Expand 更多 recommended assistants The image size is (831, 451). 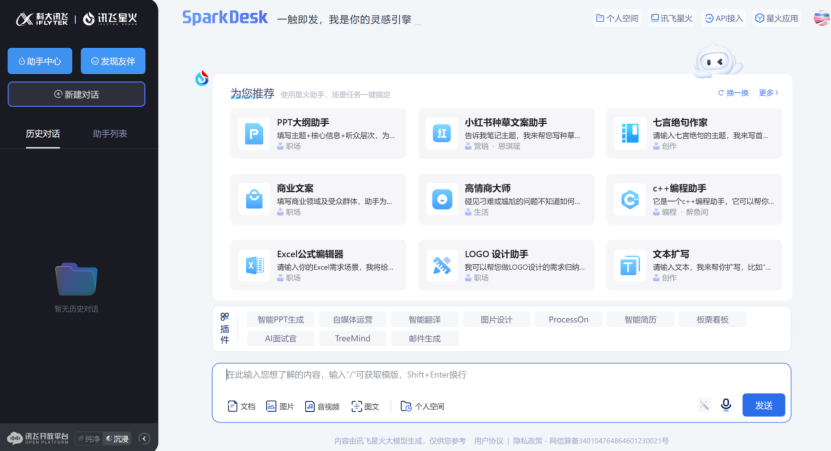[768, 93]
